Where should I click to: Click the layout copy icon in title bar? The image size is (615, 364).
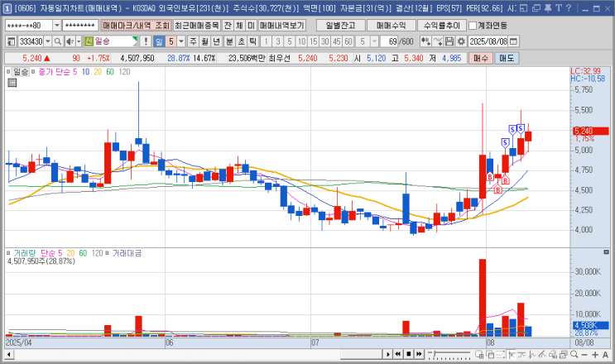(536, 8)
